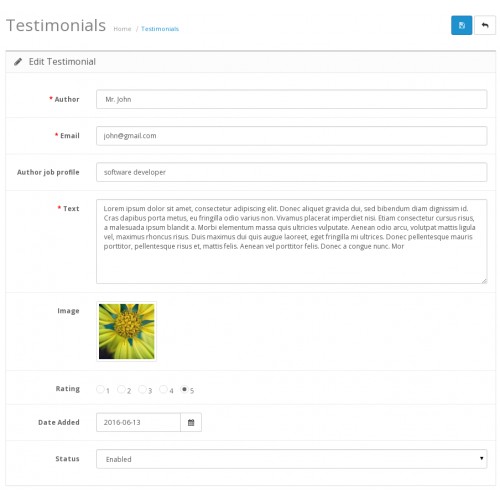Screen dimensions: 500x500
Task: Open Testimonials breadcrumb link
Action: tap(160, 29)
